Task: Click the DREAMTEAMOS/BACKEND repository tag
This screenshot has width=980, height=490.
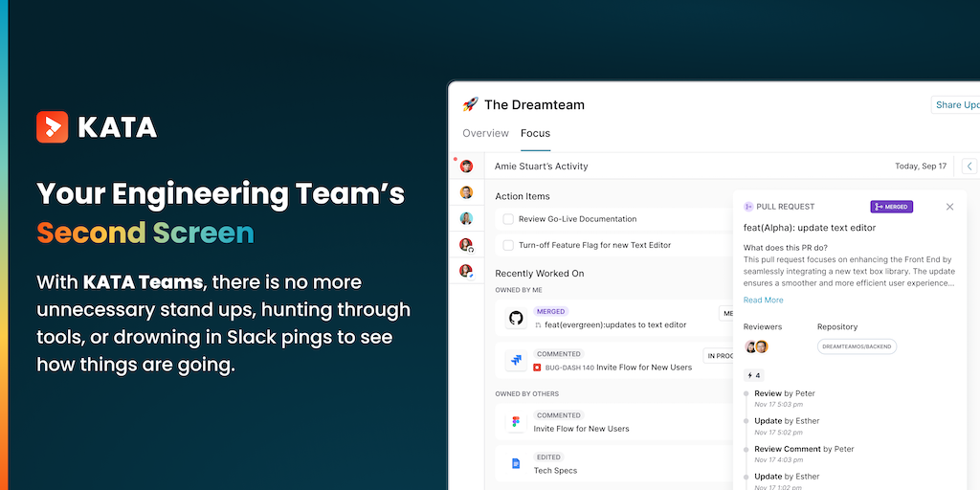Action: pyautogui.click(x=857, y=346)
